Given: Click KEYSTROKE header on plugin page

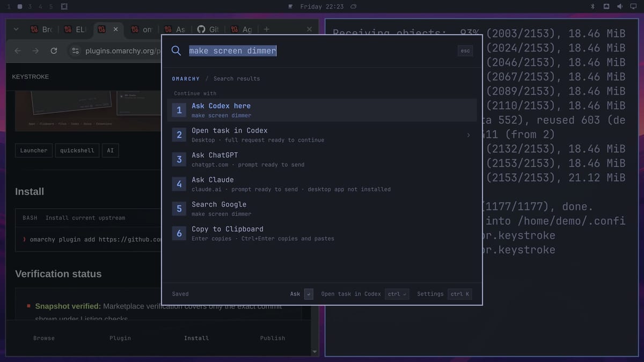Looking at the screenshot, I should click(x=30, y=77).
